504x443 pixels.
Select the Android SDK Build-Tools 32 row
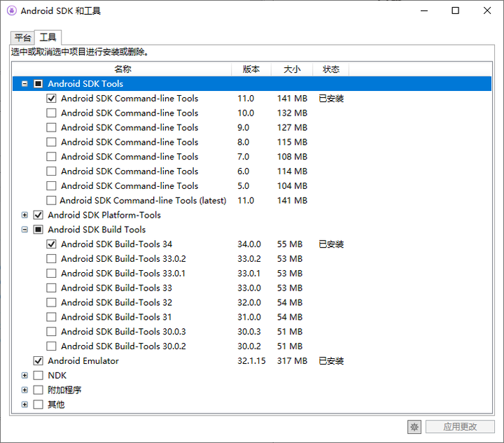[x=116, y=302]
